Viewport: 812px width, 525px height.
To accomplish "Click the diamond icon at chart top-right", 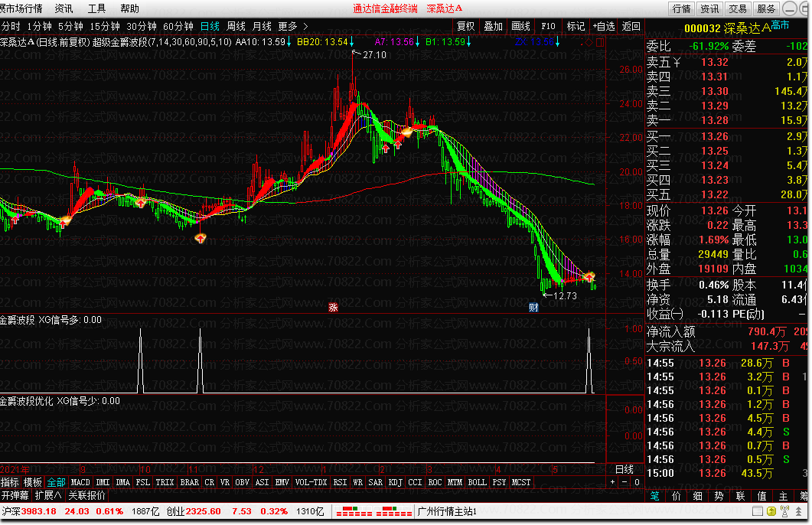I will [589, 42].
